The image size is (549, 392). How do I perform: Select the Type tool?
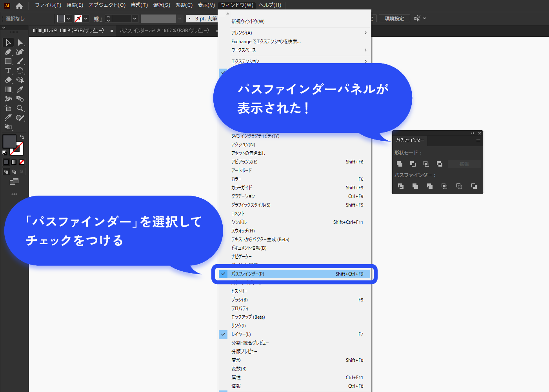click(8, 71)
